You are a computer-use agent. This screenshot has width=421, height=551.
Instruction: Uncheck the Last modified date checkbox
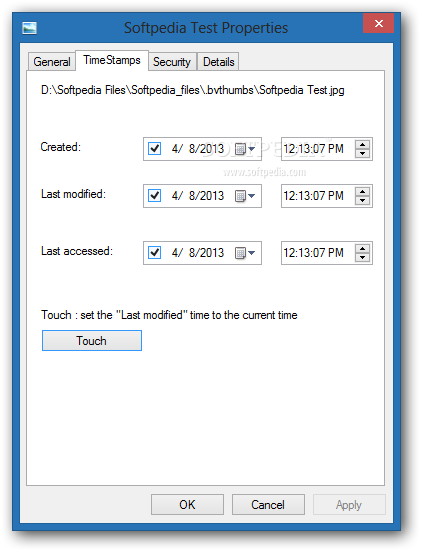154,195
